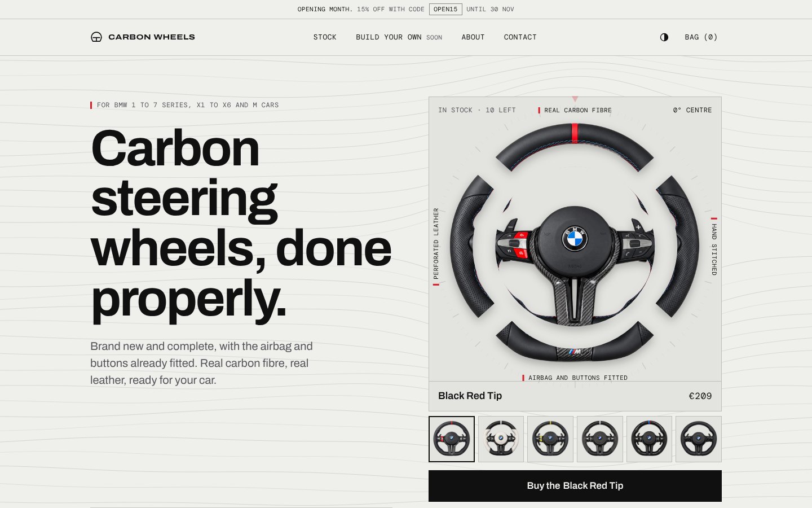Click the AIRBAG AND BUTTONS FITTED label

point(575,378)
